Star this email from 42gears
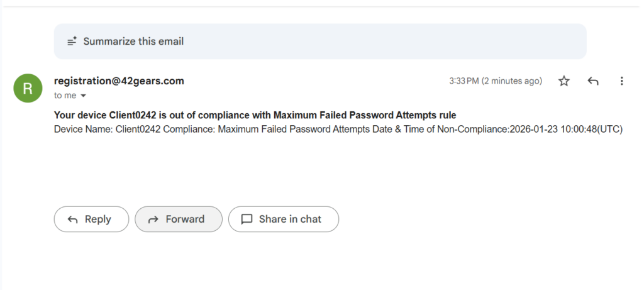 click(x=564, y=81)
